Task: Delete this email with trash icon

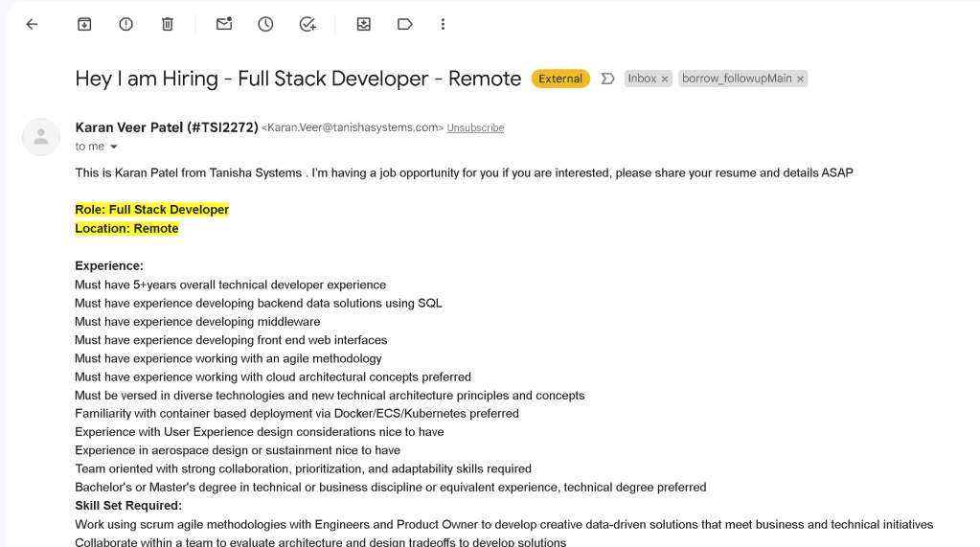Action: (x=168, y=24)
